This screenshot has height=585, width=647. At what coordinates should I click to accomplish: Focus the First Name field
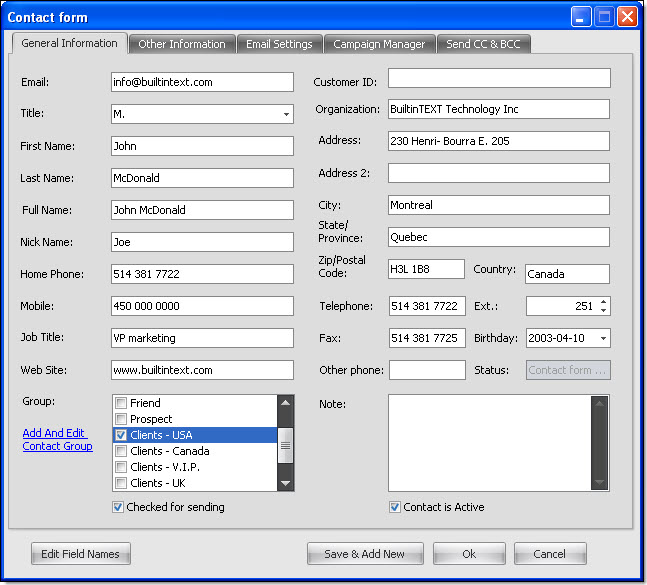point(202,146)
